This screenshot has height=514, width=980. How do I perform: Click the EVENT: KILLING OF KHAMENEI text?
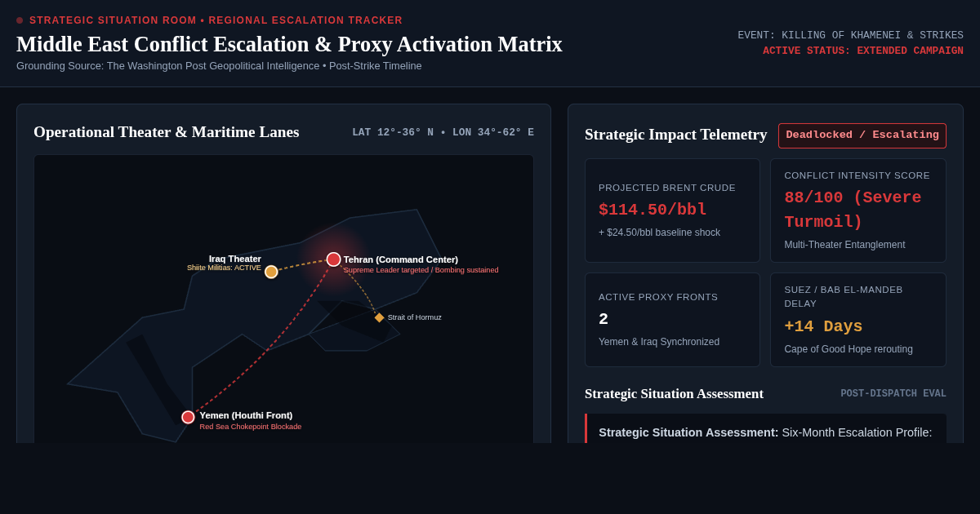click(x=850, y=35)
